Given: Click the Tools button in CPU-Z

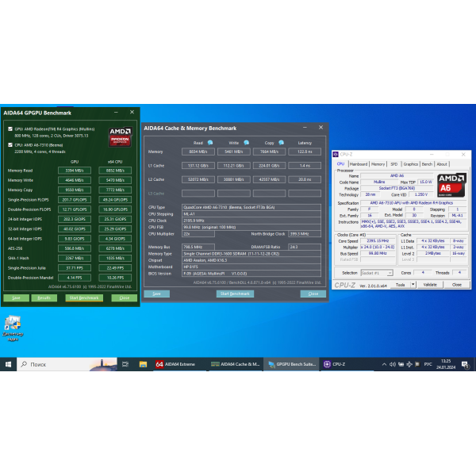Looking at the screenshot, I should 400,285.
